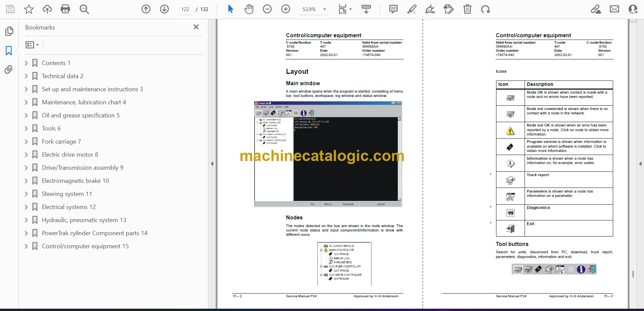644x311 pixels.
Task: Activate the hand pan tool
Action: point(249,9)
